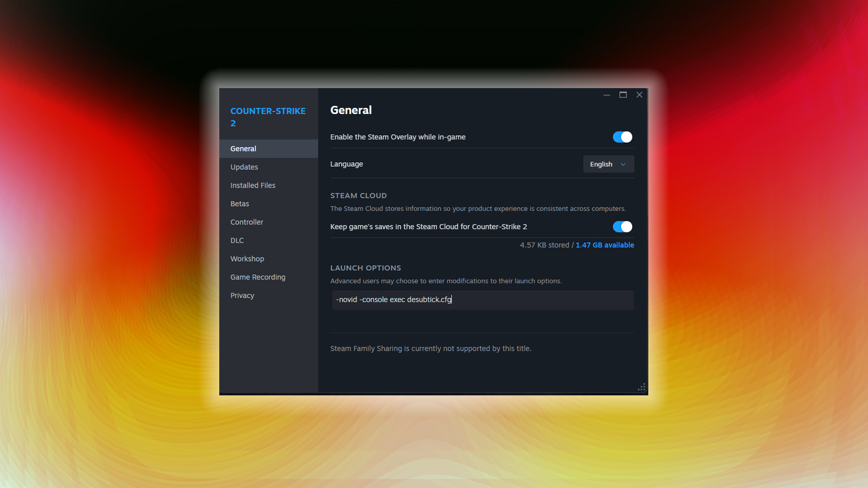Click the Steam Cloud description sentence
This screenshot has width=868, height=488.
tap(478, 209)
